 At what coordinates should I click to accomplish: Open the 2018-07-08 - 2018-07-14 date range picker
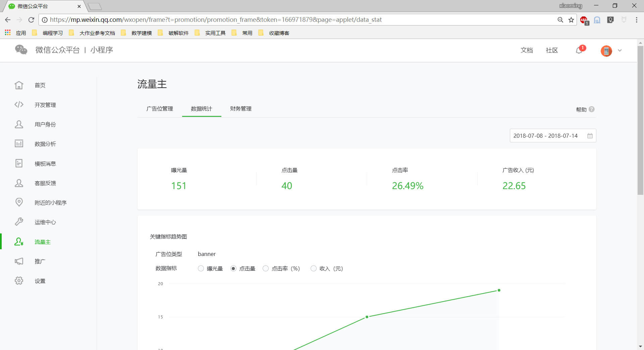click(553, 136)
